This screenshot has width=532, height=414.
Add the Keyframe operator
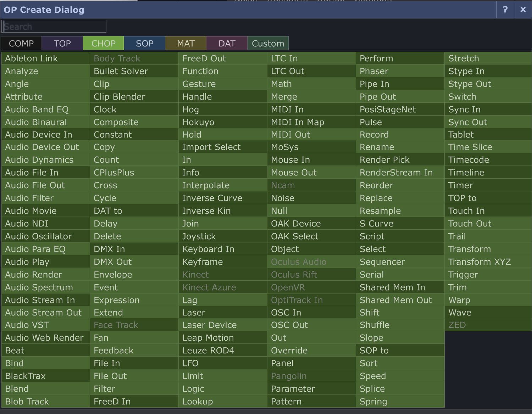223,262
